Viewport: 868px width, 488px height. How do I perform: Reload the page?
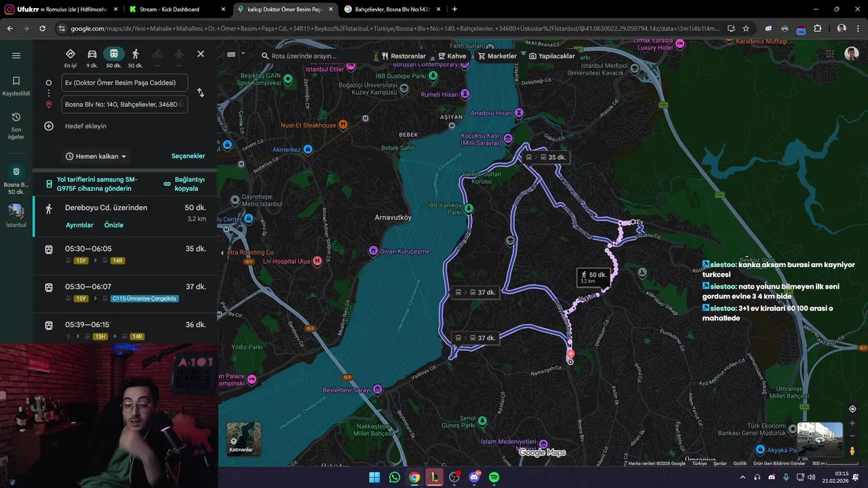pyautogui.click(x=42, y=28)
